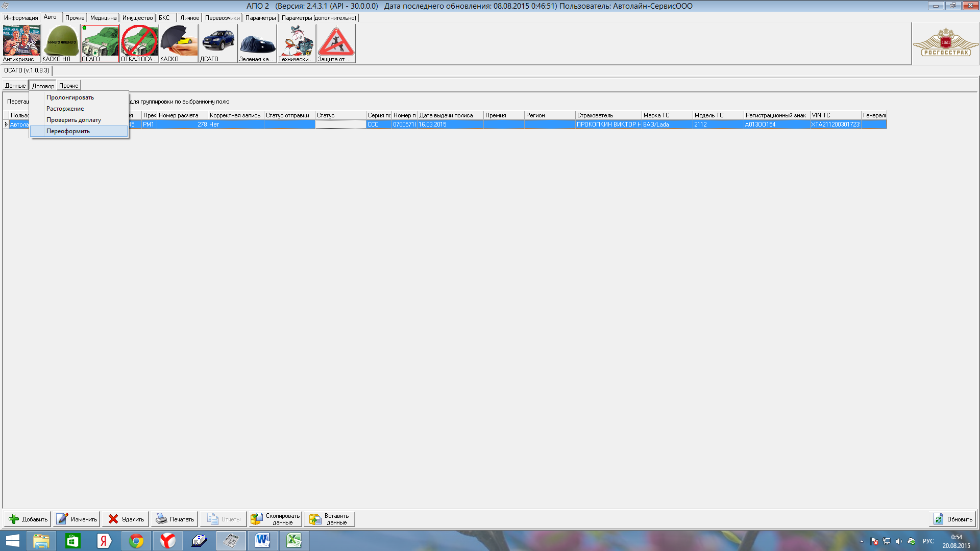Open the Антикризис product icon
Screen dimensions: 980x551
[21, 43]
